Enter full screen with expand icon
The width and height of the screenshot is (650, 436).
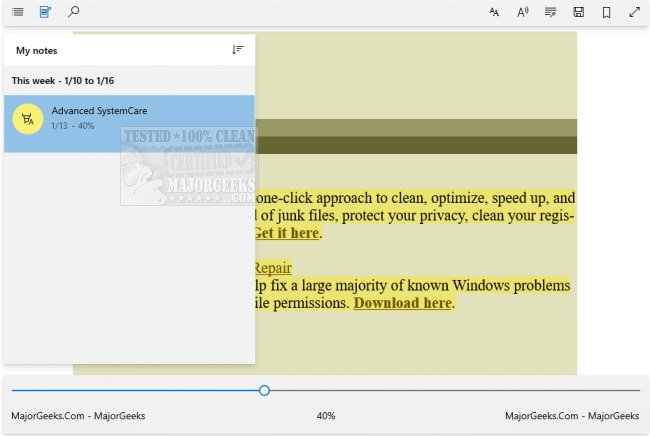coord(634,12)
